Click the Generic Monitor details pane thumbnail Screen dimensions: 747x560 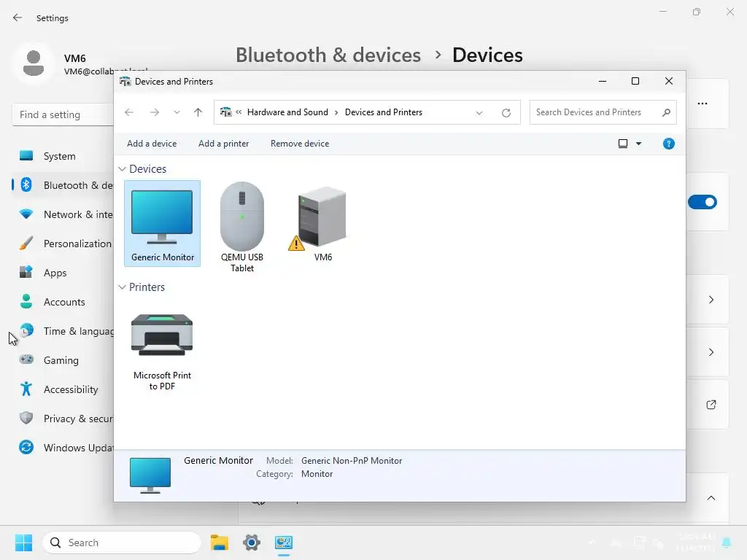pyautogui.click(x=150, y=475)
